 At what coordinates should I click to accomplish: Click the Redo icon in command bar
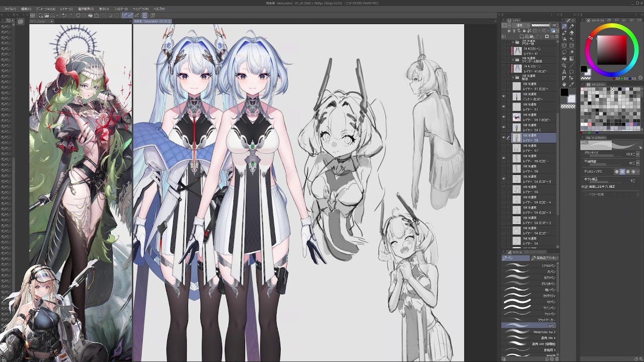(70, 16)
